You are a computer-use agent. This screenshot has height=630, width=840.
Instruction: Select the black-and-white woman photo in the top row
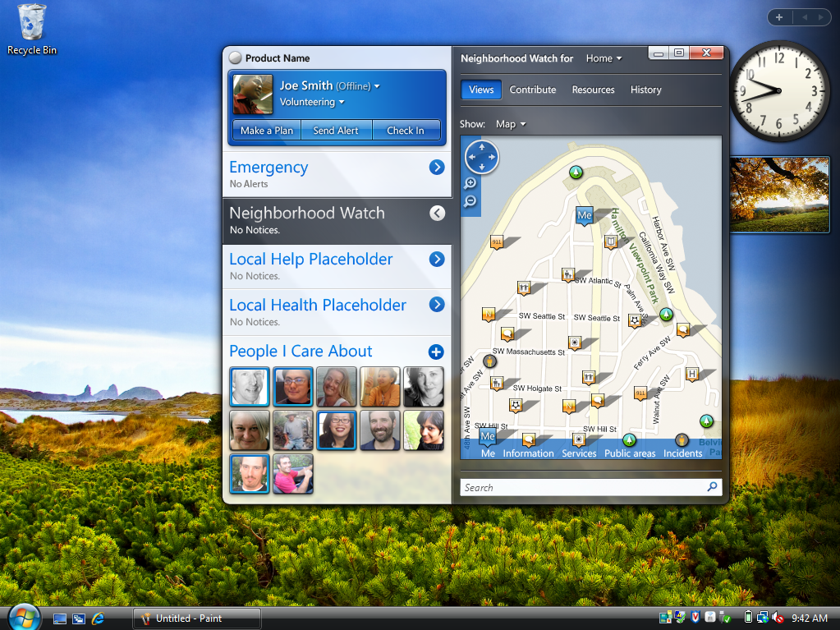[423, 387]
